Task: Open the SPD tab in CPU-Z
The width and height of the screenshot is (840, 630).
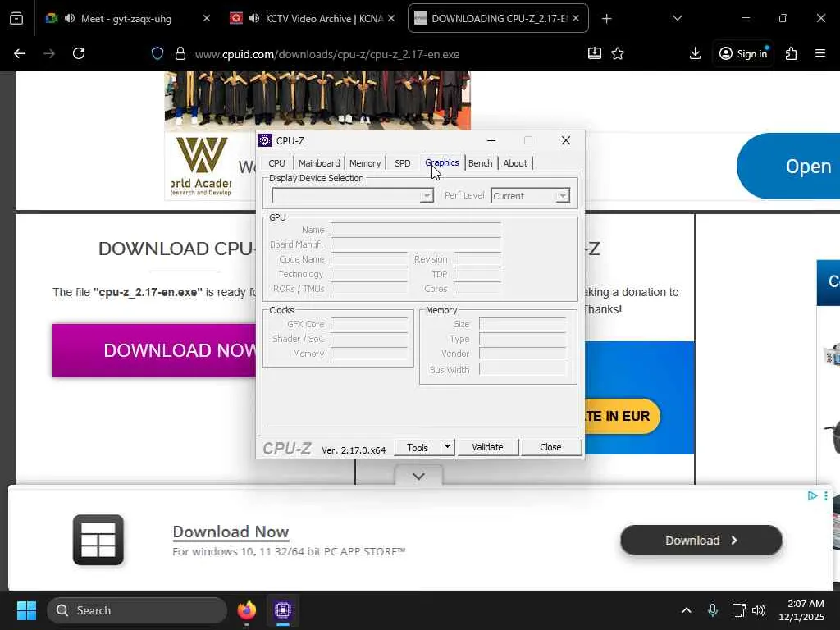Action: tap(402, 163)
